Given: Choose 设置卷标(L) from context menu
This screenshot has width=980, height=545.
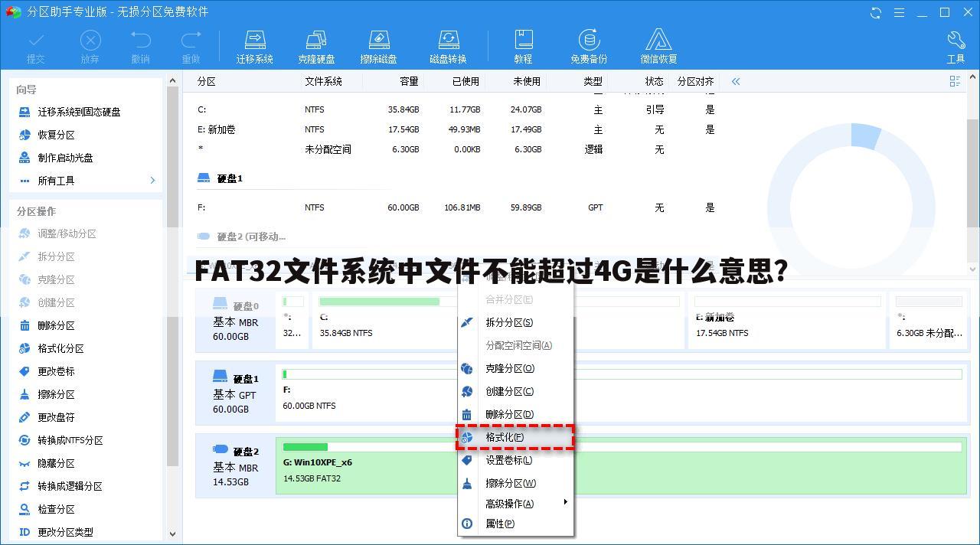Looking at the screenshot, I should tap(516, 460).
